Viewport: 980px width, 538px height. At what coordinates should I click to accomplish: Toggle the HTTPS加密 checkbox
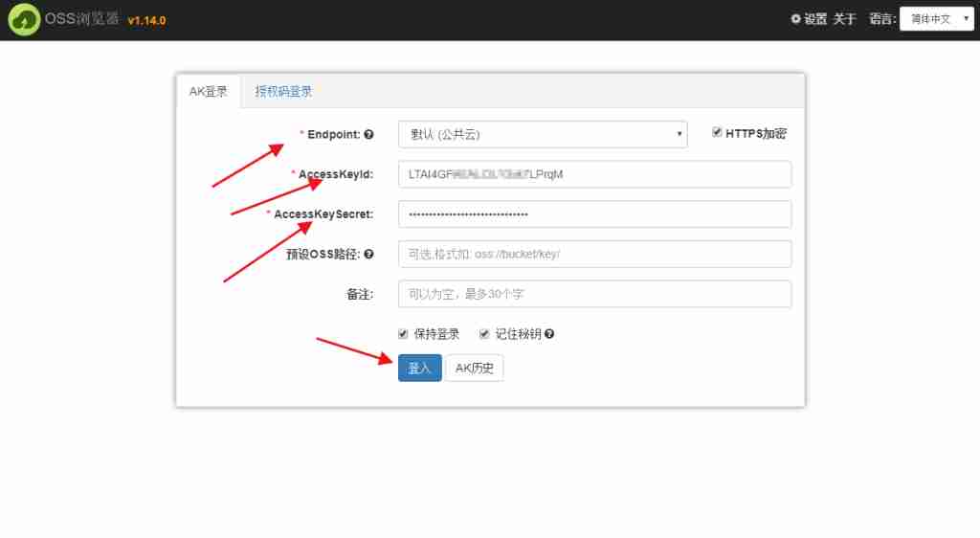717,133
